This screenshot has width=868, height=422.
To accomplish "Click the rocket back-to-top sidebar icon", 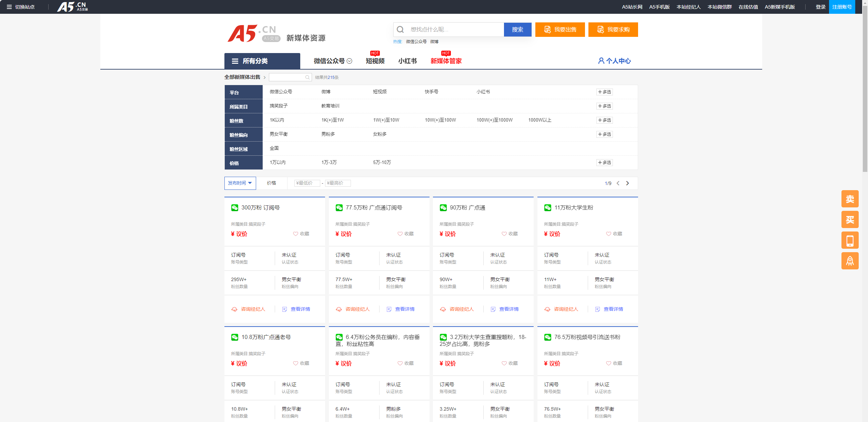I will 850,261.
